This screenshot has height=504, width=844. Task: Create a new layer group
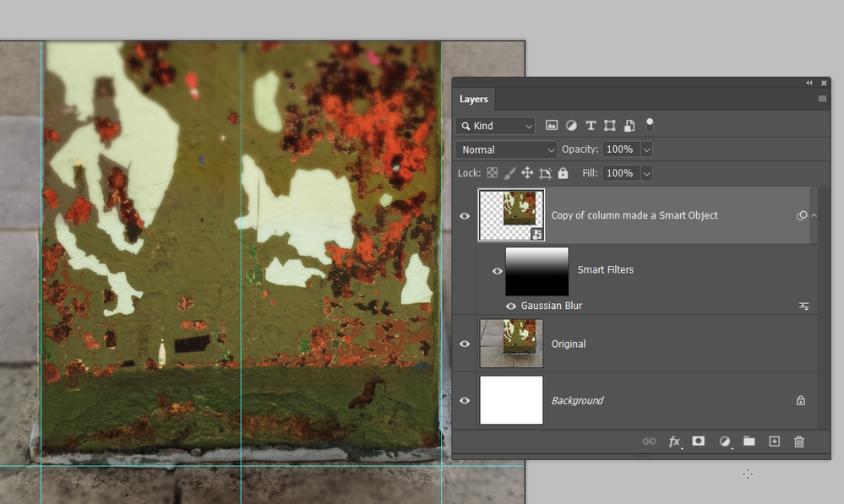tap(749, 441)
